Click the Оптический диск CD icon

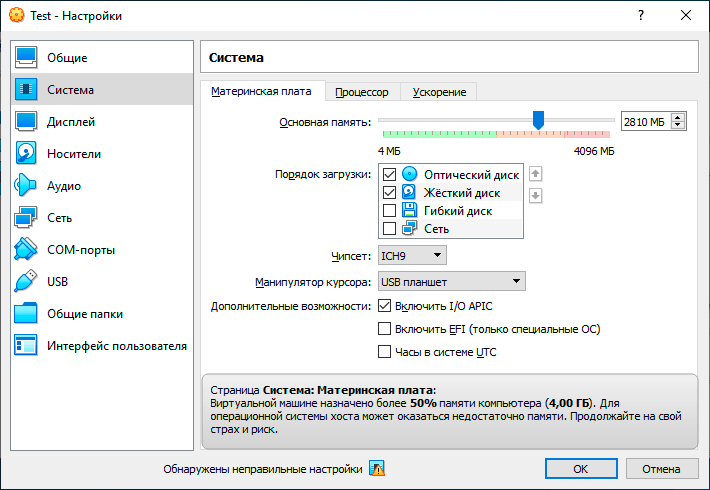409,174
